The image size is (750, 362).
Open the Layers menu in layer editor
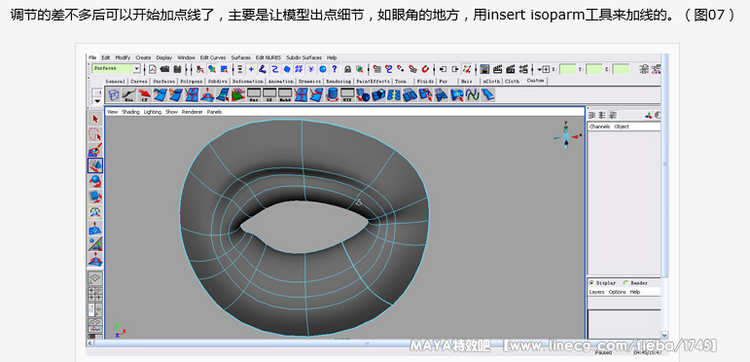point(596,292)
